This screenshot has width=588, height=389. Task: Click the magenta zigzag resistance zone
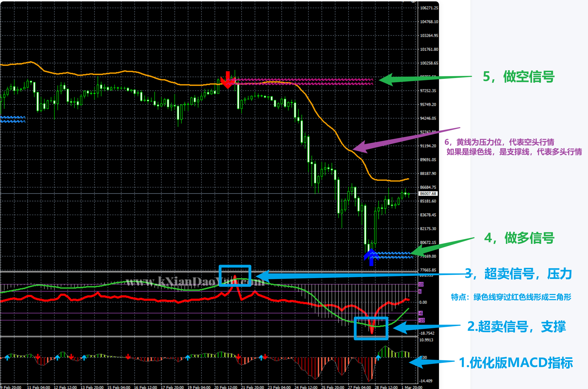[x=306, y=81]
